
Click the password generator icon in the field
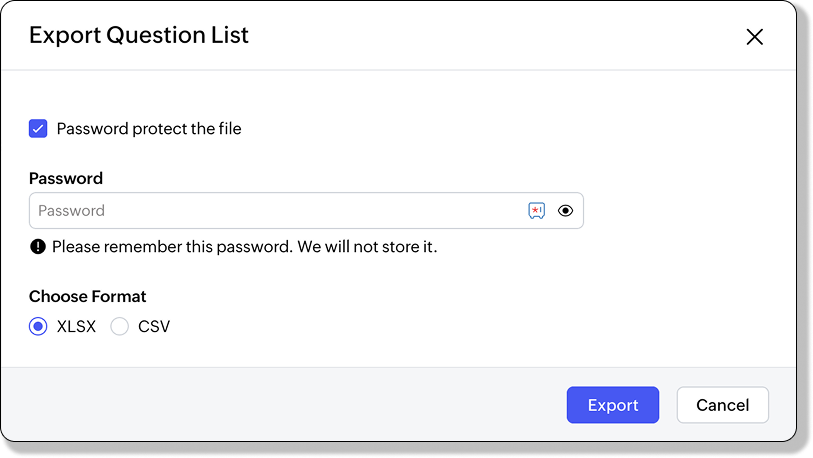tap(537, 211)
